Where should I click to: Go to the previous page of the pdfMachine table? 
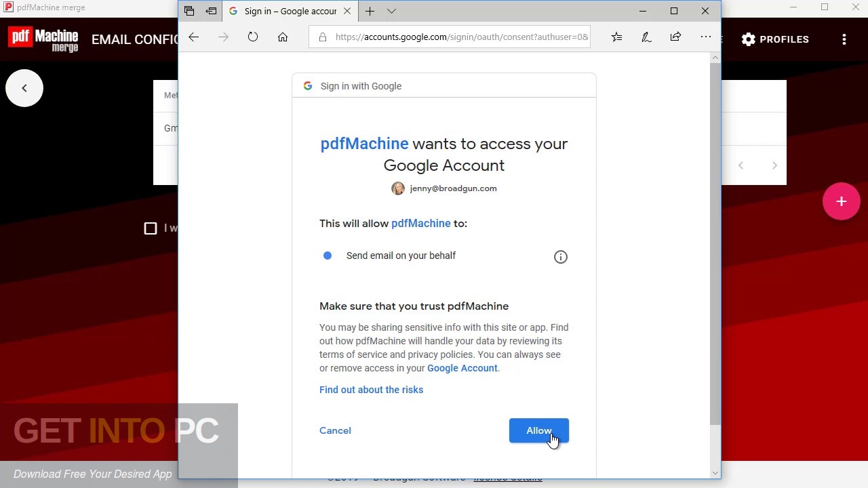[741, 165]
